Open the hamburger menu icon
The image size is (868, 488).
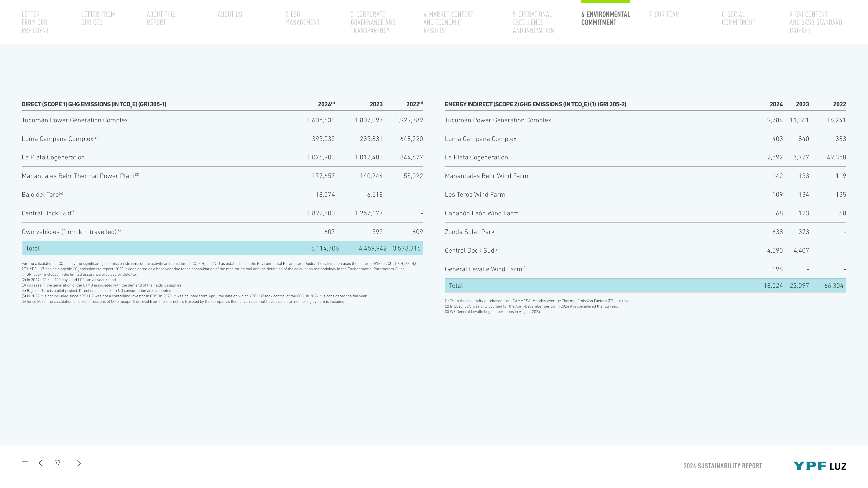25,464
